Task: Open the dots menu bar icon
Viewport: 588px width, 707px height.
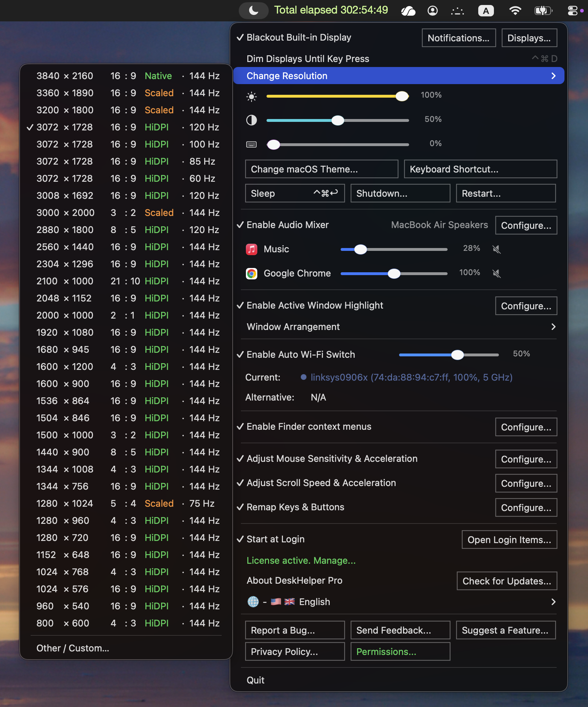Action: point(457,12)
